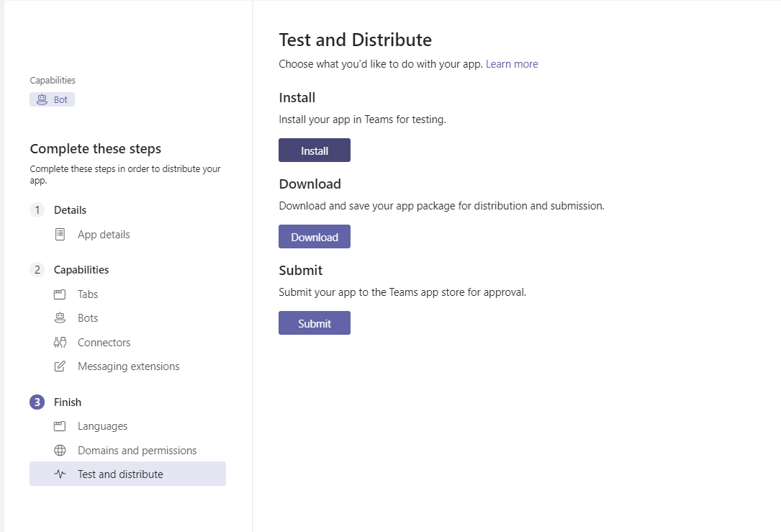
Task: Go to the Connectors step
Action: [104, 343]
